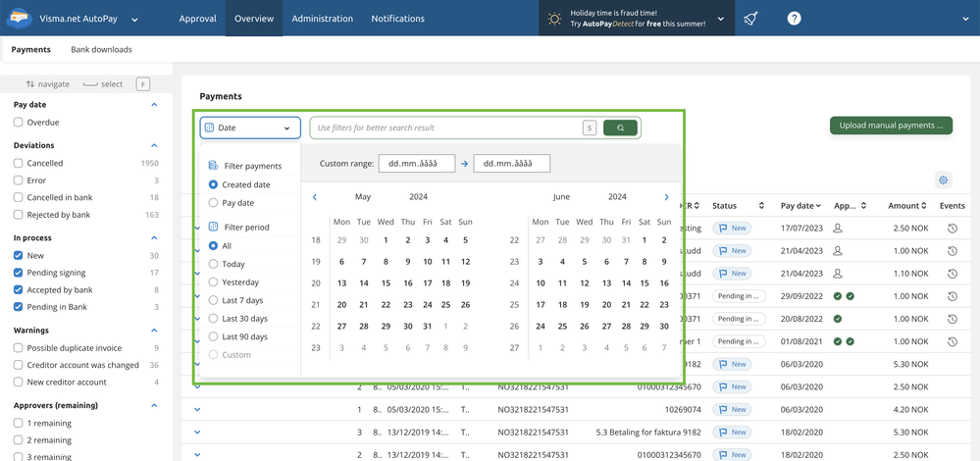Click the rocket icon in top bar
Viewport: 980px width, 461px height.
coord(750,19)
